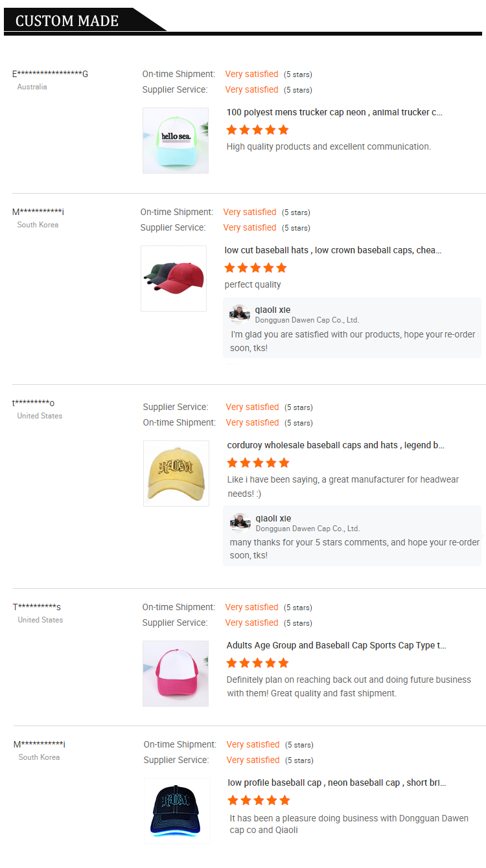Open the truncated trucker cap review title

[x=334, y=112]
